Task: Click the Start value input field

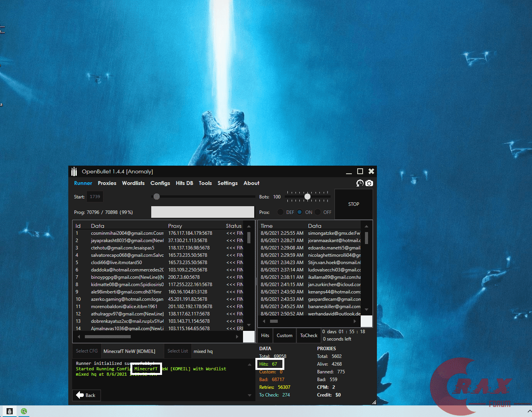Action: tap(95, 196)
